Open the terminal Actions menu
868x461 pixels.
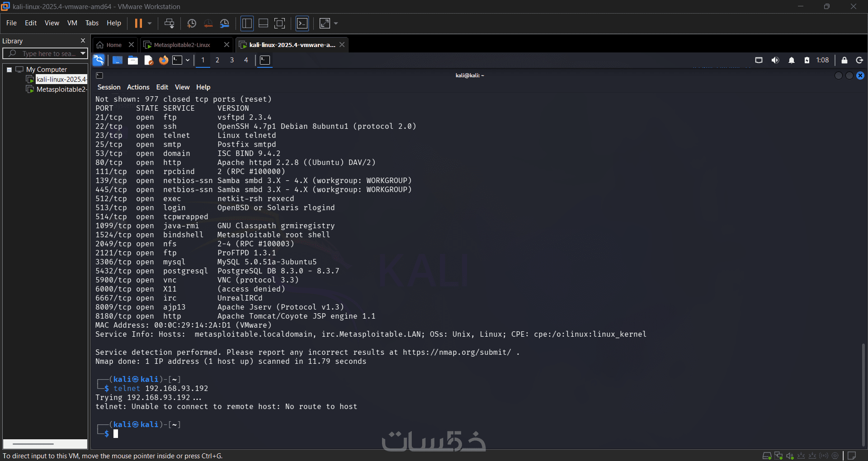138,87
